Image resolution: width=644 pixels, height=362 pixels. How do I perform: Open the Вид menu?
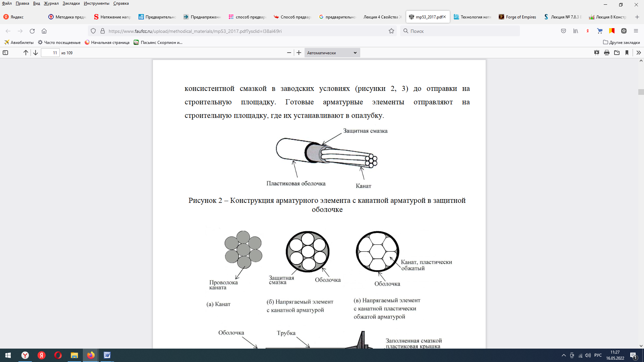pos(37,3)
